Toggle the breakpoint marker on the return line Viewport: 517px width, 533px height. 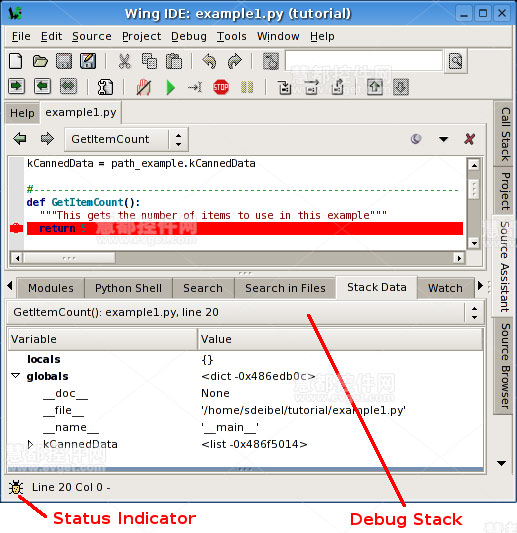point(16,228)
